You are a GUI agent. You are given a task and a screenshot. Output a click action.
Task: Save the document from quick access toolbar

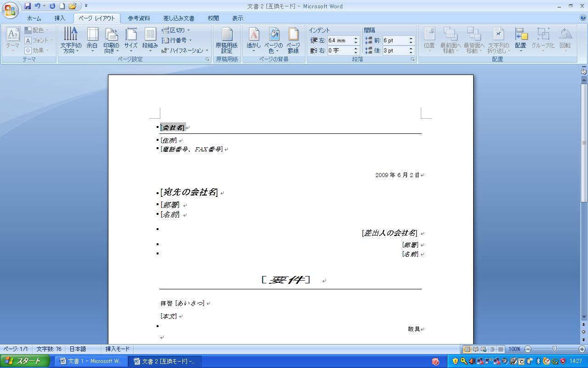tap(28, 6)
